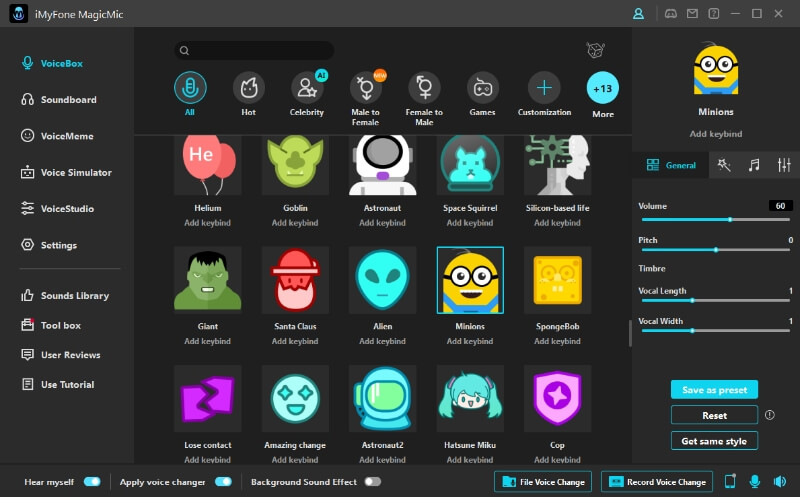Go to VoiceMeme in sidebar
Image resolution: width=800 pixels, height=497 pixels.
point(57,136)
